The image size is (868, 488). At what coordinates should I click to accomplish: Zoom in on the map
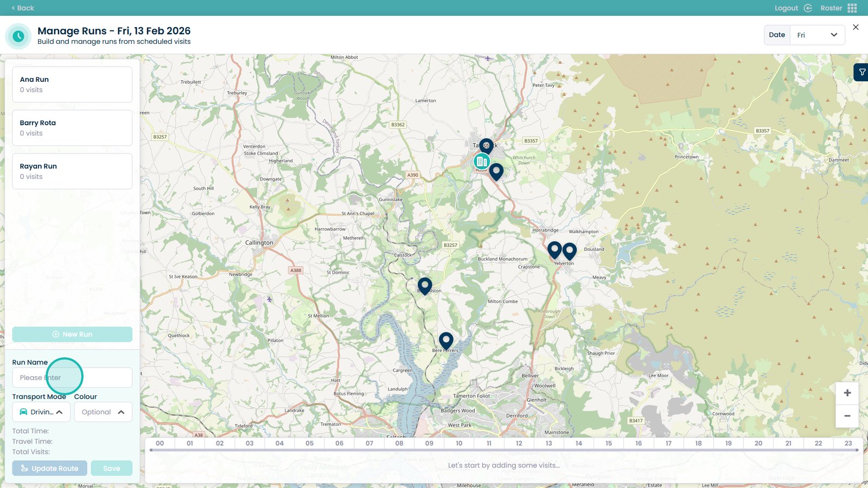[847, 393]
